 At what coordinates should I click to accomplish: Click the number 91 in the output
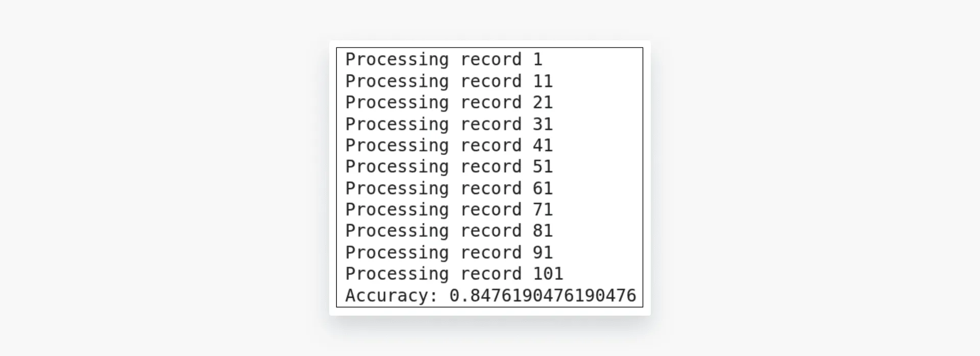(543, 252)
